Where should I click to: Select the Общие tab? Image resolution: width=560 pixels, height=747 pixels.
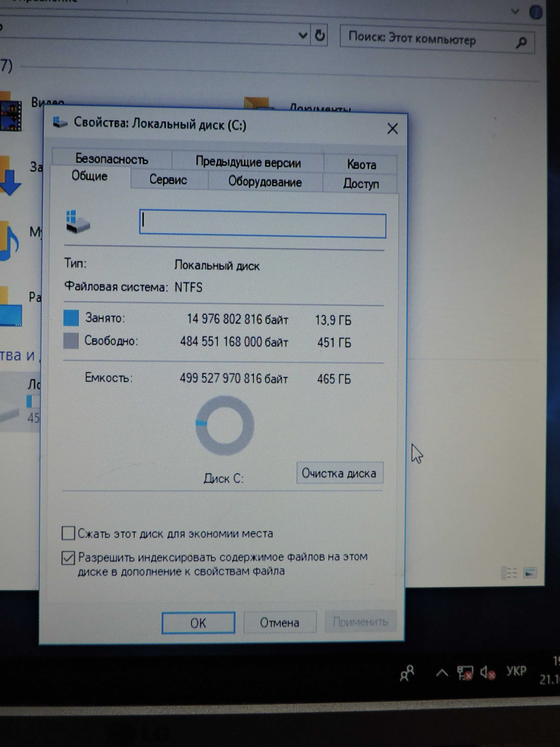pyautogui.click(x=90, y=176)
